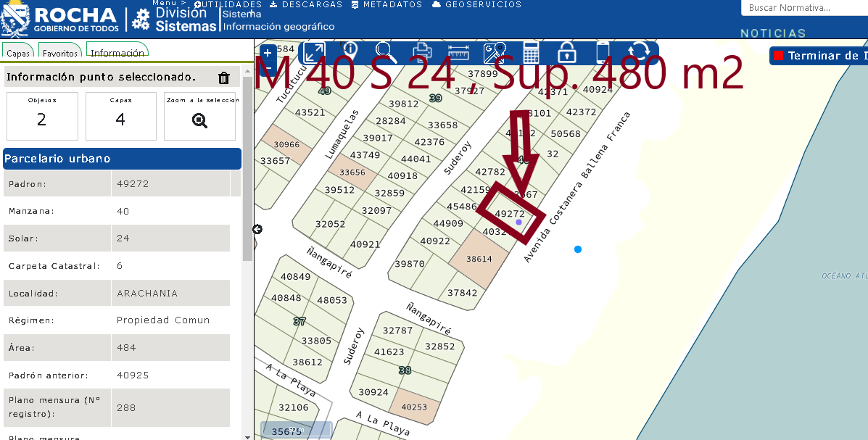Zoom in with the plus button
This screenshot has height=440, width=868.
[x=268, y=53]
